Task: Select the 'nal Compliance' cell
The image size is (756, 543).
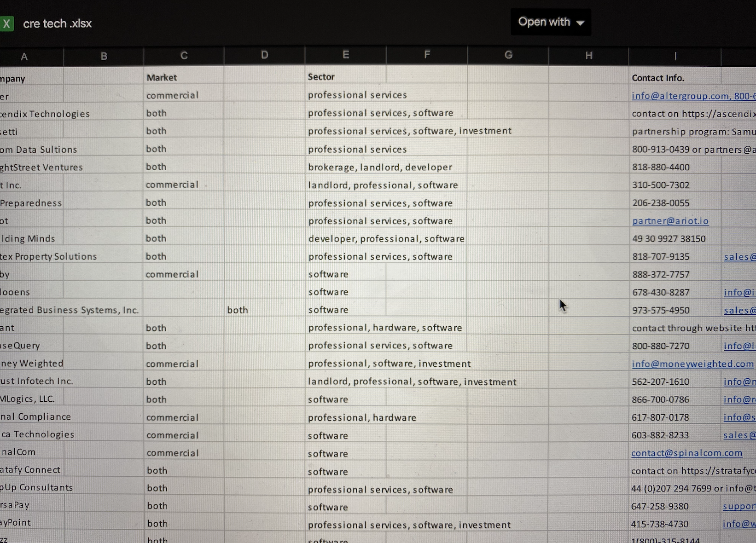Action: (35, 416)
